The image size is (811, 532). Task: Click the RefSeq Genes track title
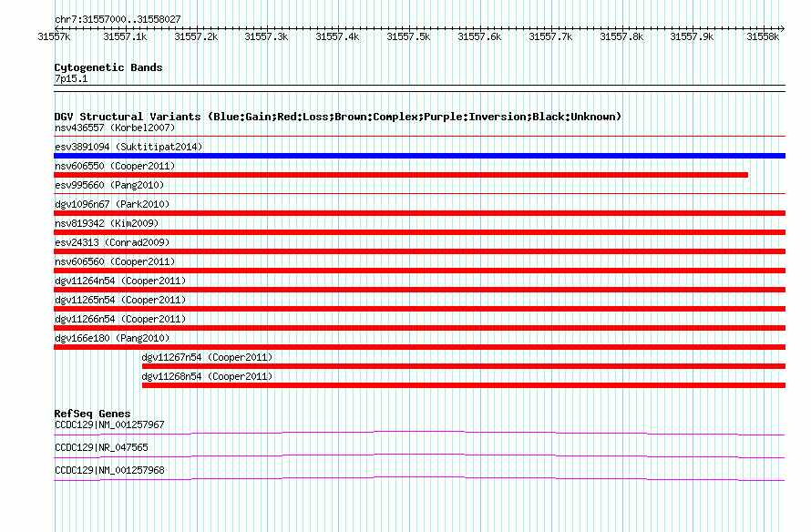click(92, 414)
